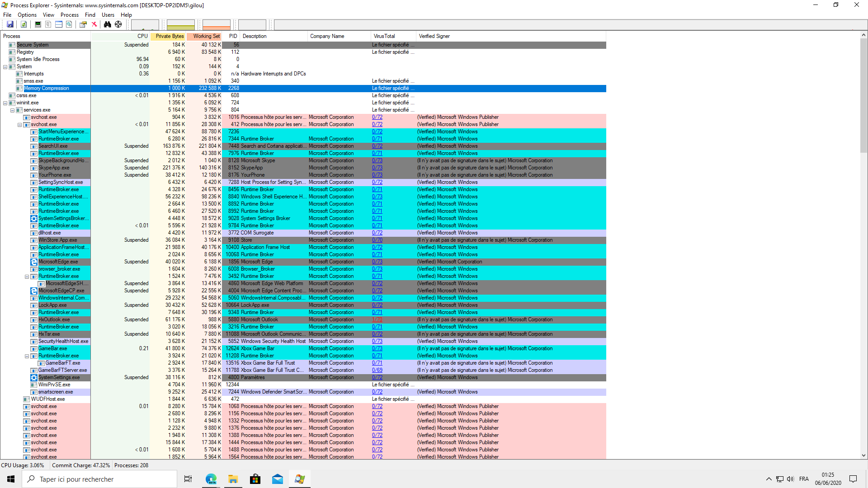The image size is (868, 488).
Task: Click the Refresh Now toolbar icon
Action: [x=24, y=24]
